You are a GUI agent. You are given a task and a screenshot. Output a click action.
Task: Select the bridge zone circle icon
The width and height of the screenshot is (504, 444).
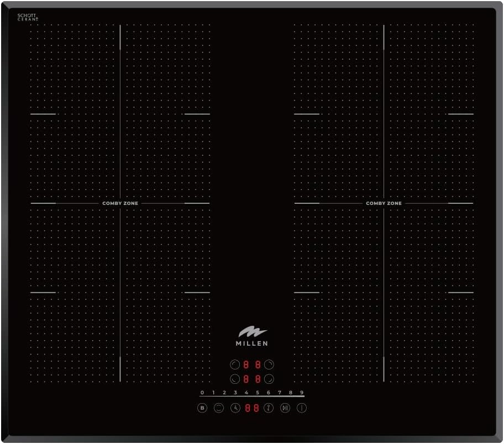[219, 408]
